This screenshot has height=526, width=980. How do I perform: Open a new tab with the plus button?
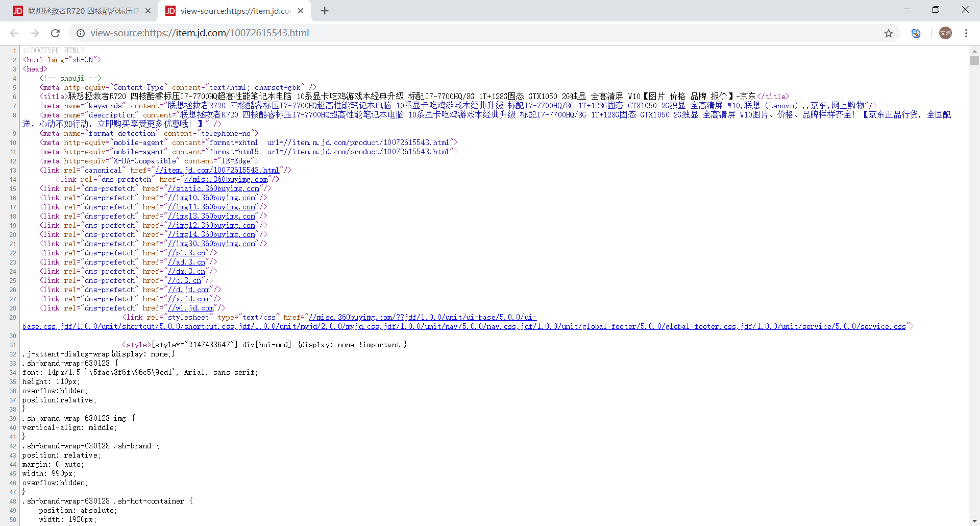325,11
